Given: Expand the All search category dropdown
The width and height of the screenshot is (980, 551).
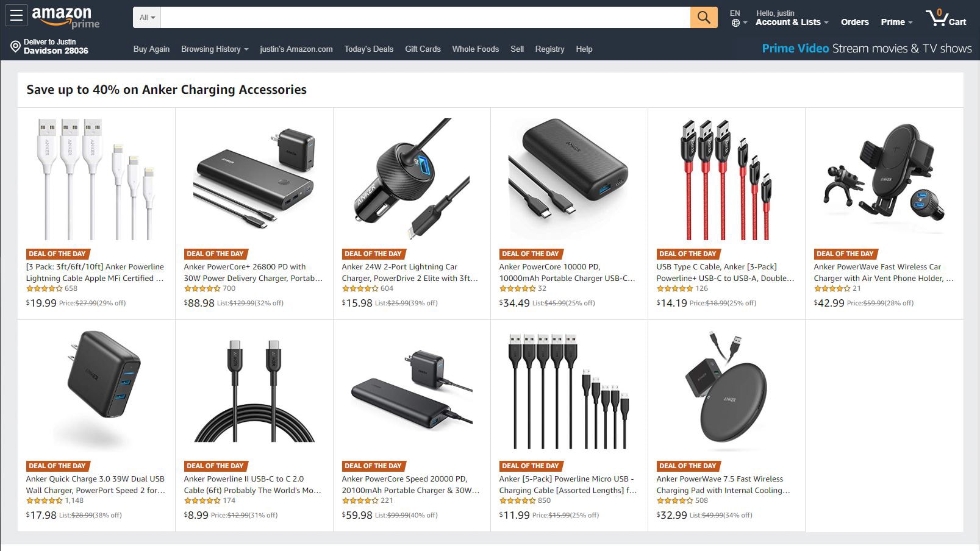Looking at the screenshot, I should (147, 18).
